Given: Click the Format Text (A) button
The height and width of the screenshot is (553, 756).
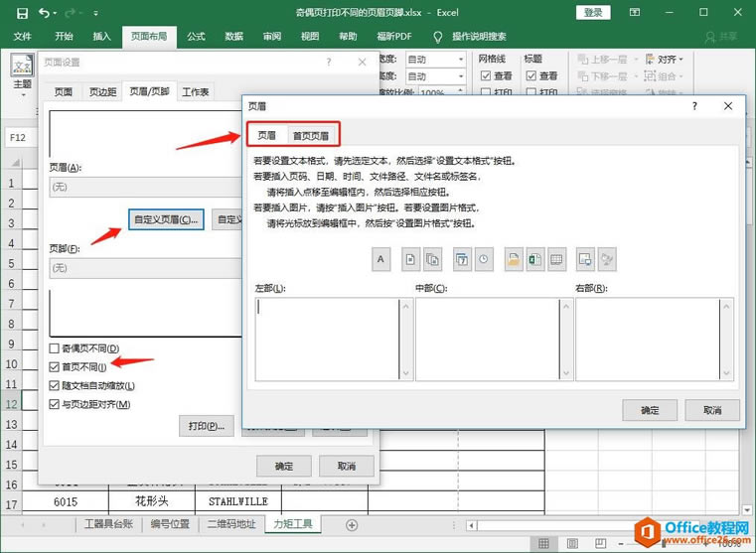Looking at the screenshot, I should click(380, 260).
